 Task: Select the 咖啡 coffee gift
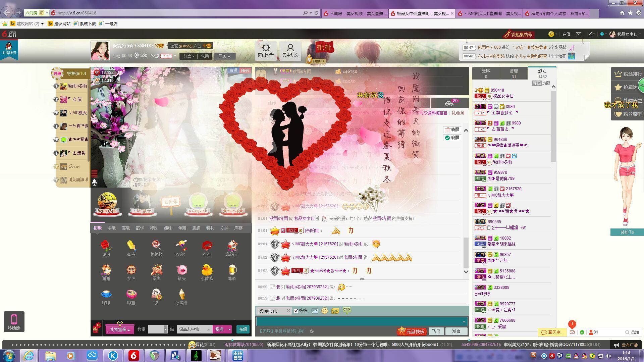tap(106, 294)
